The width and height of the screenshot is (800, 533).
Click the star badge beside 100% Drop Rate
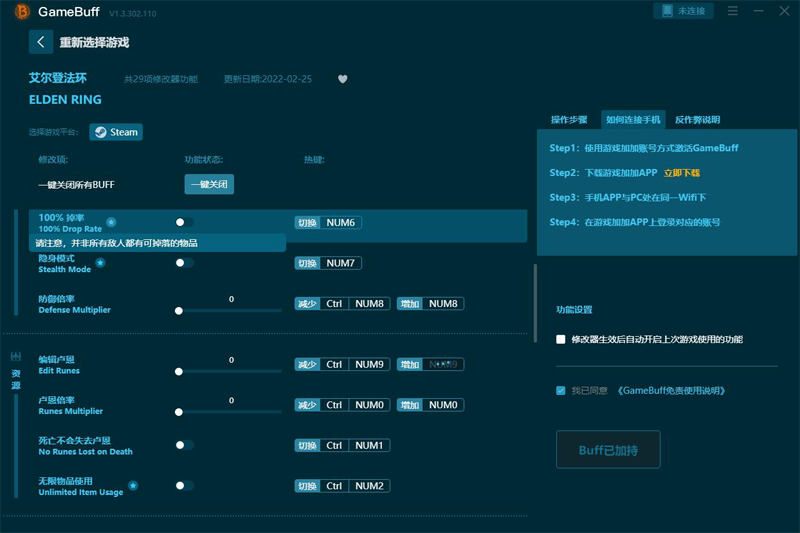[111, 222]
